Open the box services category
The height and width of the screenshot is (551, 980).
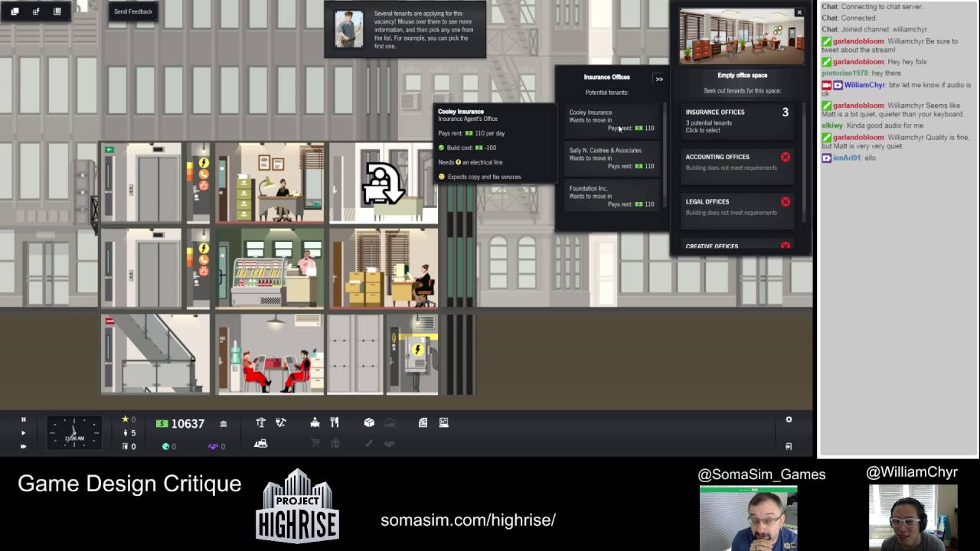point(369,422)
